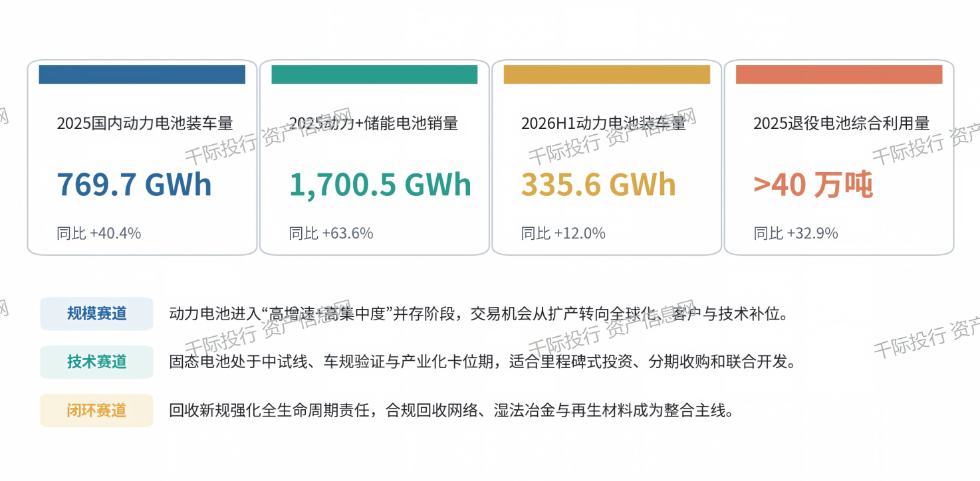Click 同比 +32.9% label
This screenshot has height=481, width=980.
(796, 233)
